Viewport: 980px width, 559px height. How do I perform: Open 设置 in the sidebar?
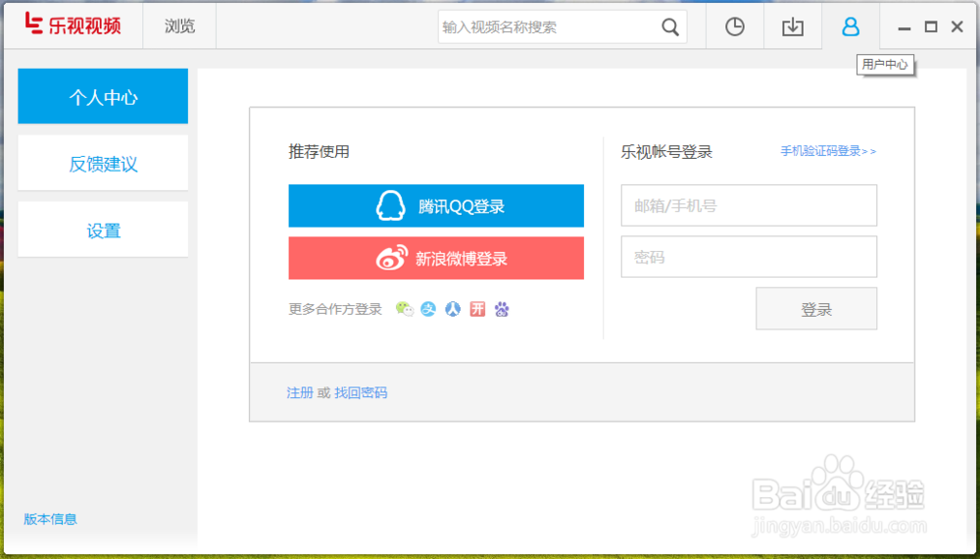click(103, 229)
